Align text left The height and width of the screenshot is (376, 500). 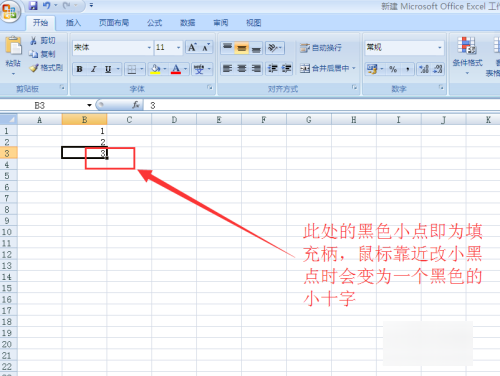(227, 69)
